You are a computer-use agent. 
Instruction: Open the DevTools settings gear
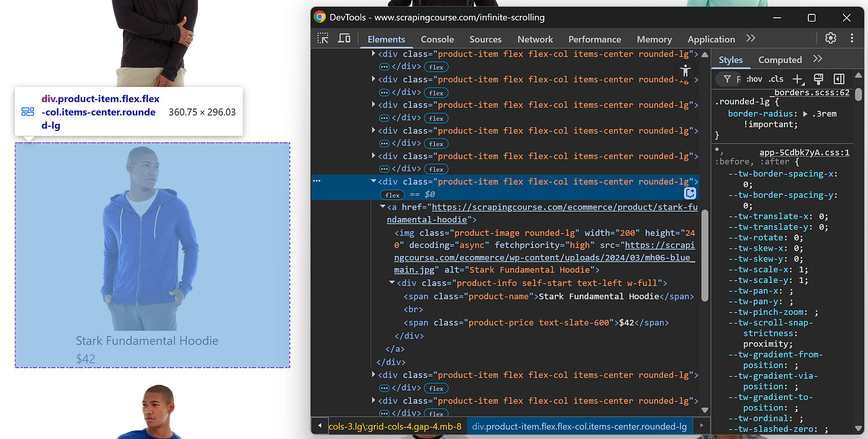(x=830, y=38)
